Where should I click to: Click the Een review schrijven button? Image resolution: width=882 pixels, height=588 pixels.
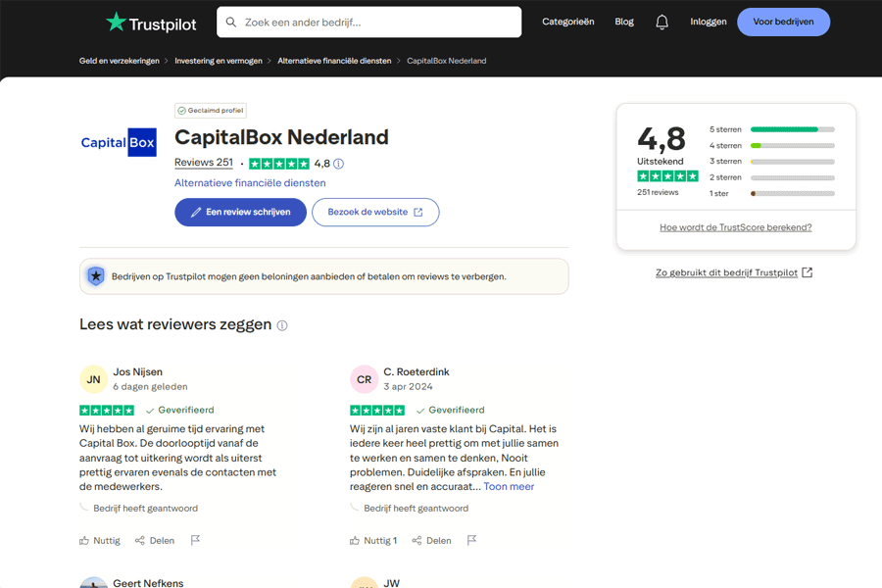[240, 212]
